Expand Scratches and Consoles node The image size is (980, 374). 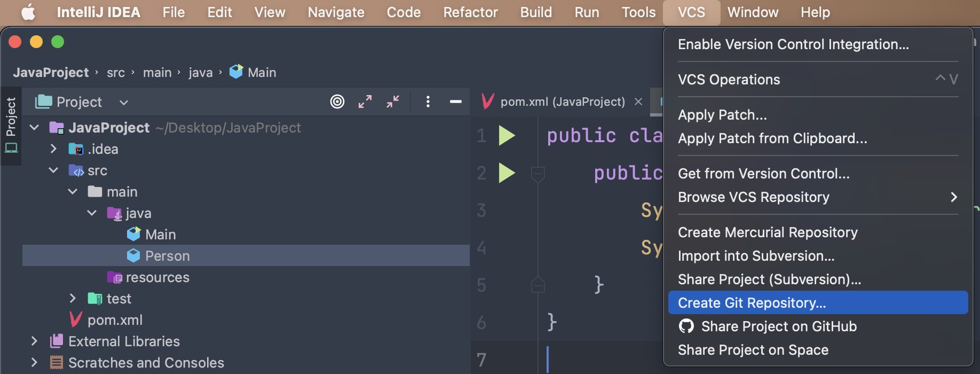click(x=34, y=362)
